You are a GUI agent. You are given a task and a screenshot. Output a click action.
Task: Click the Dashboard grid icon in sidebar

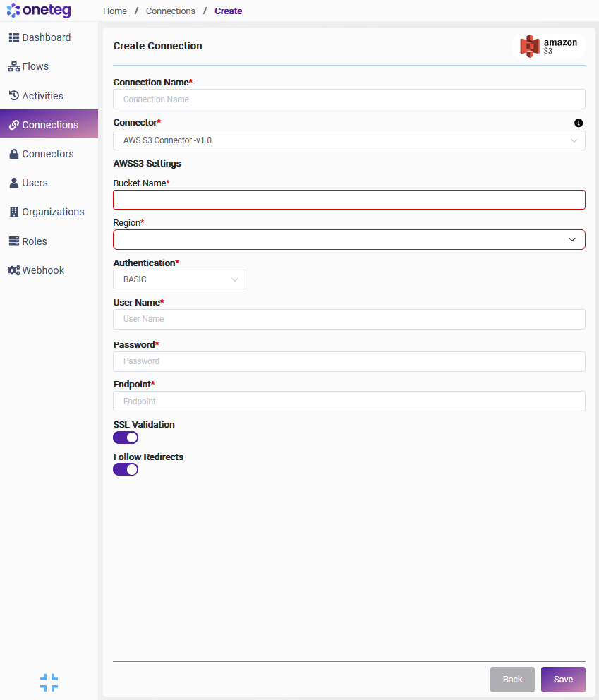[x=13, y=37]
